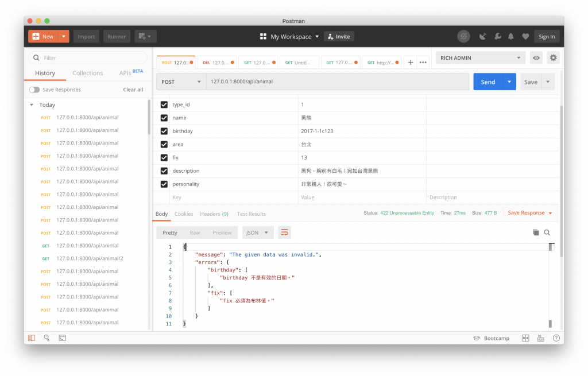Uncheck the name parameter checkbox

tap(164, 118)
